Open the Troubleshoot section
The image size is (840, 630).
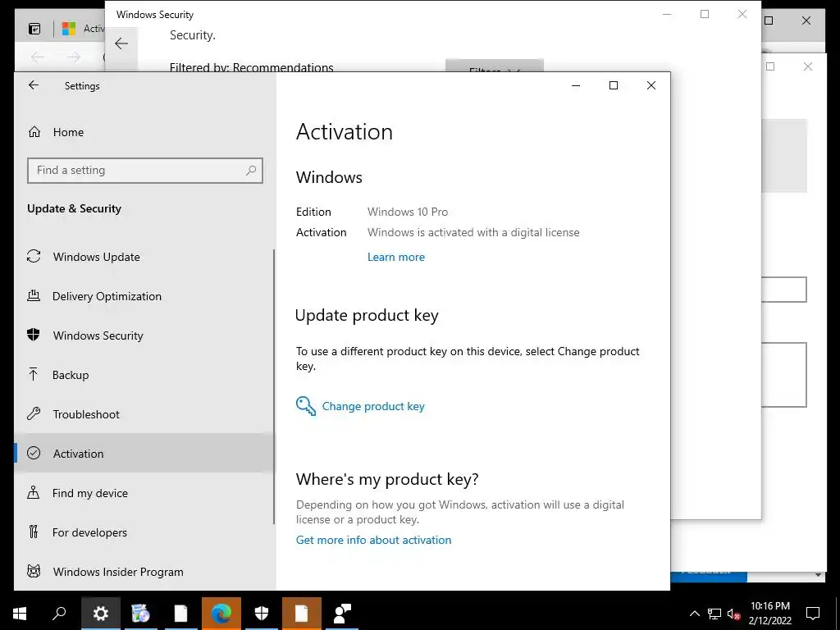tap(85, 414)
